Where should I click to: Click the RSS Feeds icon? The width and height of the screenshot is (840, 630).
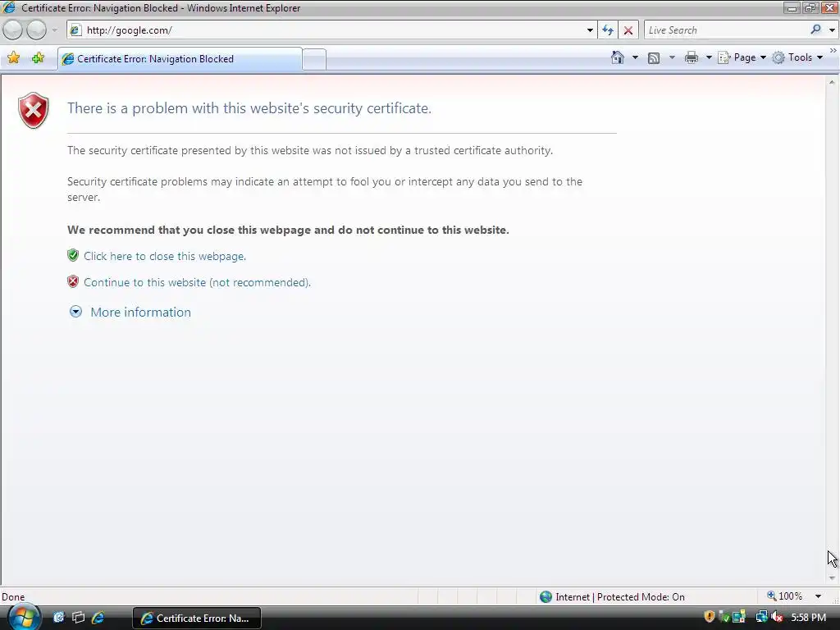[x=654, y=58]
